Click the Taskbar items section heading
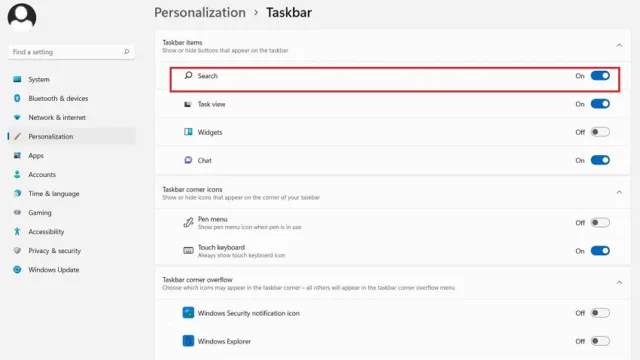 182,42
